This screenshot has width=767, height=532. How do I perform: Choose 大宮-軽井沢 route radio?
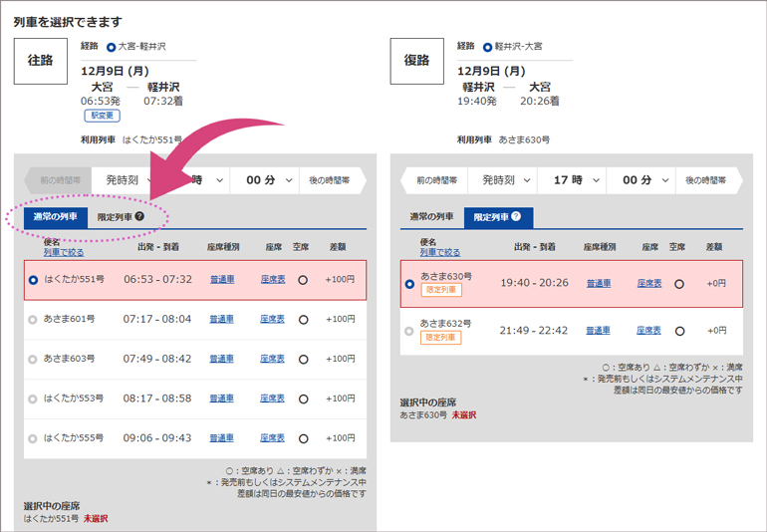111,47
